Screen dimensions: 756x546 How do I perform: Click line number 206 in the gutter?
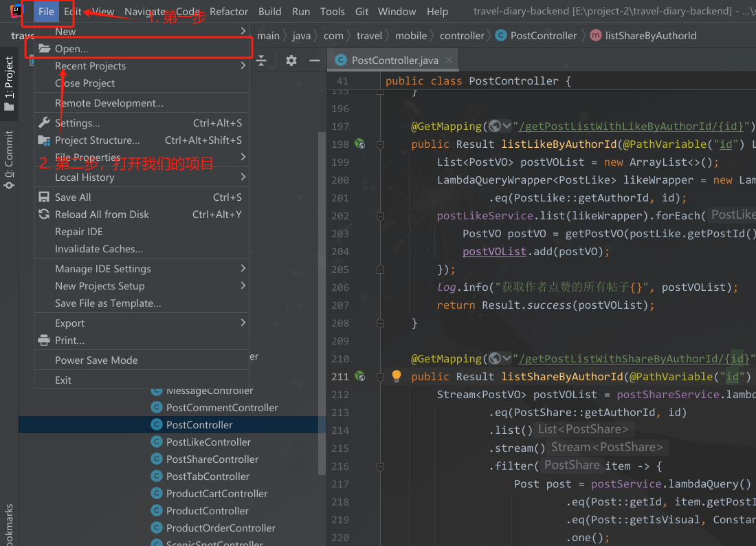340,287
